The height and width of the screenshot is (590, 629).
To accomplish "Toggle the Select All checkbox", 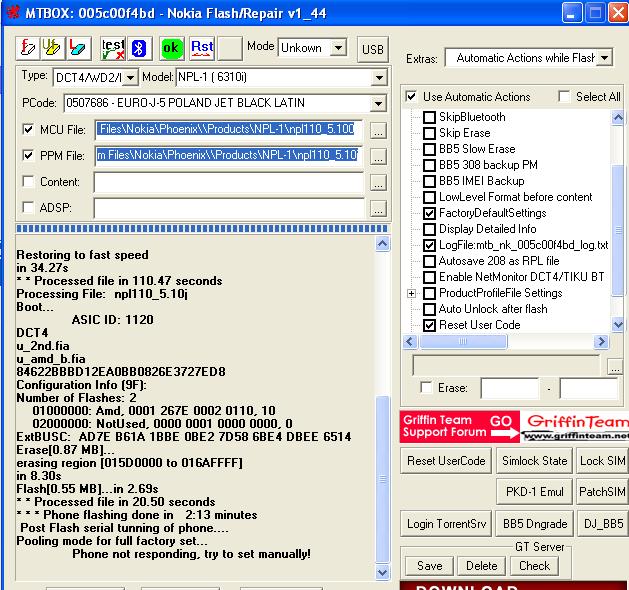I will (564, 97).
